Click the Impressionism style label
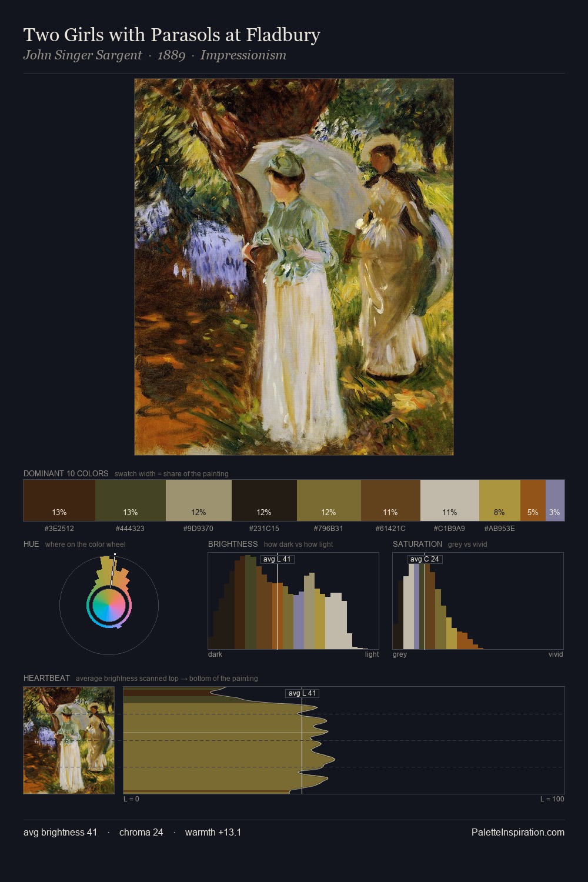Viewport: 588px width, 882px height. tap(243, 55)
